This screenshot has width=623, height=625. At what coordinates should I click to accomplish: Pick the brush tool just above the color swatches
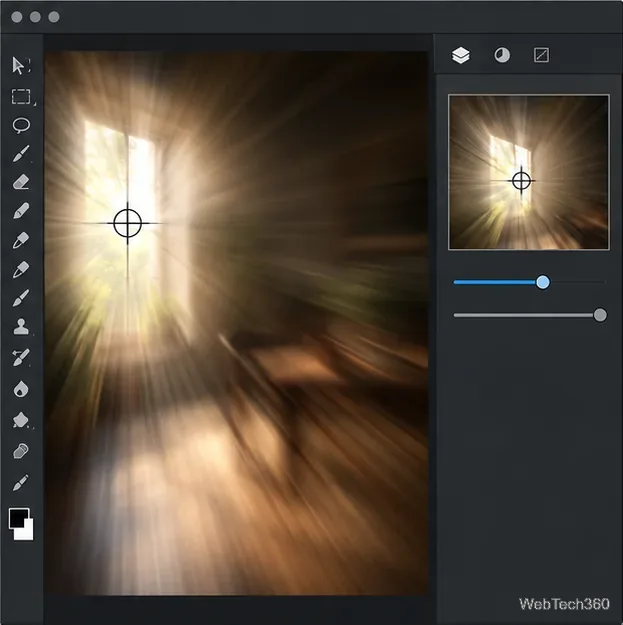tap(21, 483)
